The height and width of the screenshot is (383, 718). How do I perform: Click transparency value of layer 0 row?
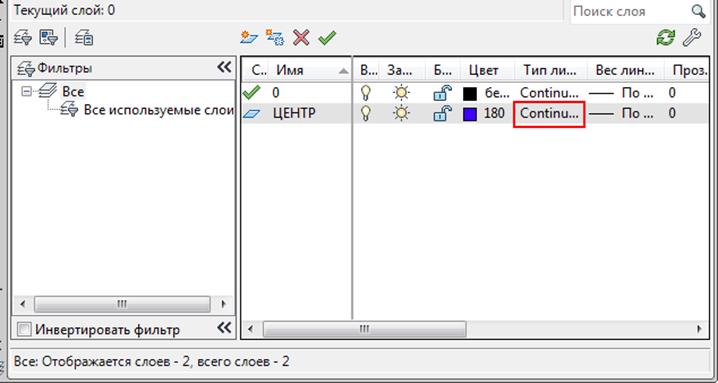point(672,93)
